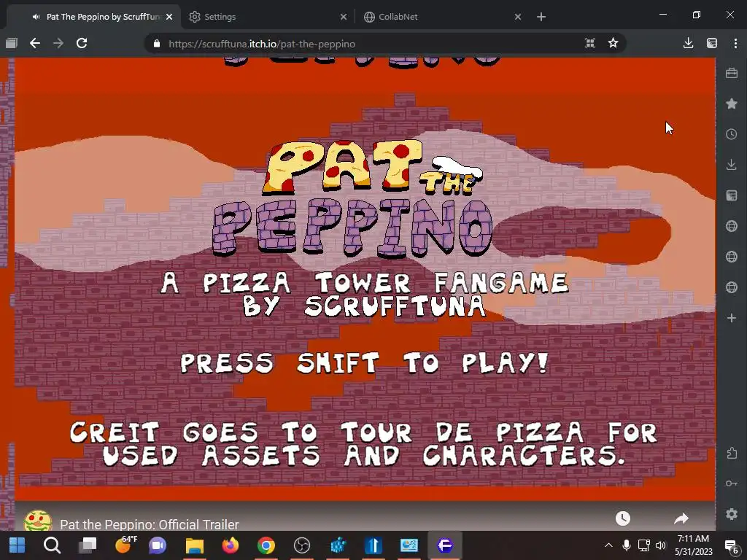Open history clock in the sidebar
Viewport: 747px width, 560px height.
[x=732, y=134]
